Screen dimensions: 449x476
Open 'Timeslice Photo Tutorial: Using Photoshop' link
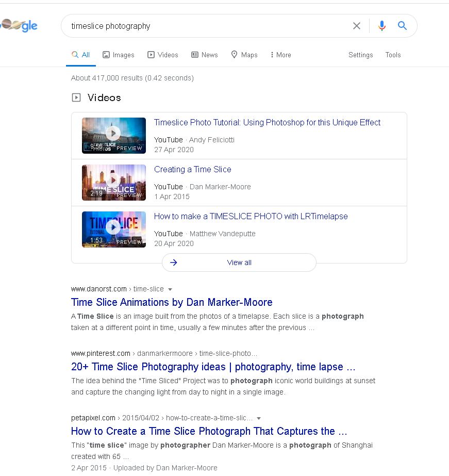click(267, 122)
